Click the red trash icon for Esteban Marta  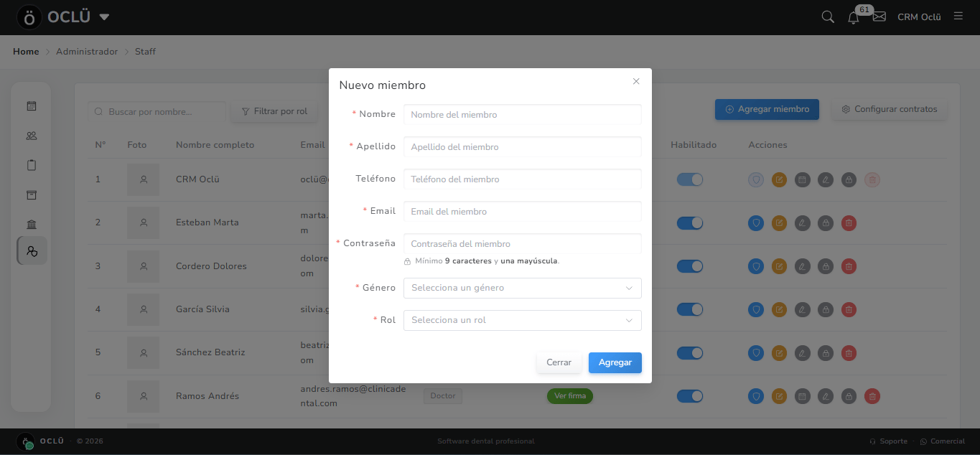849,223
